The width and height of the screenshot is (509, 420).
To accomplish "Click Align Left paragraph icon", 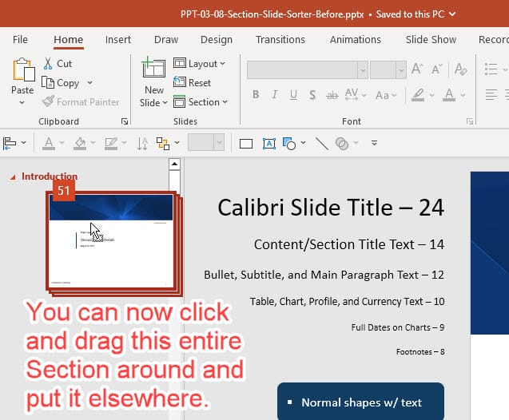I will point(491,95).
